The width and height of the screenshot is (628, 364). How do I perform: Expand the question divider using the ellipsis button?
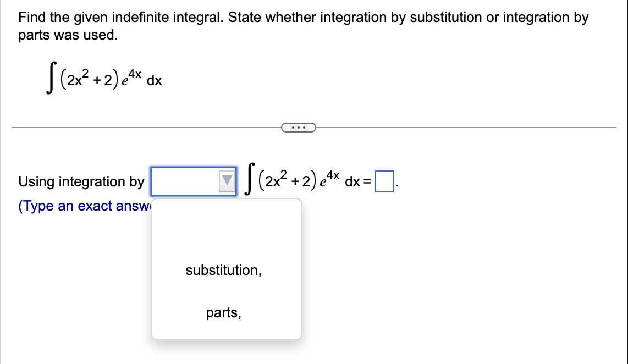(x=299, y=127)
